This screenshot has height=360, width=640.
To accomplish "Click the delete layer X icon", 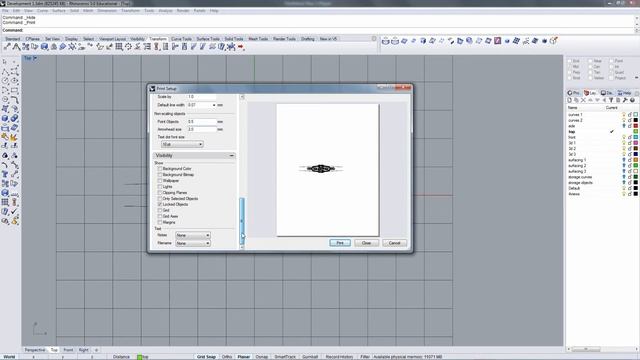I will (583, 100).
